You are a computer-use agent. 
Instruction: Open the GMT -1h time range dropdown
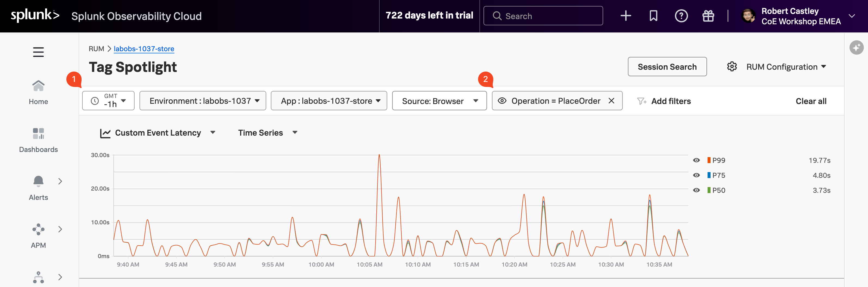coord(108,101)
